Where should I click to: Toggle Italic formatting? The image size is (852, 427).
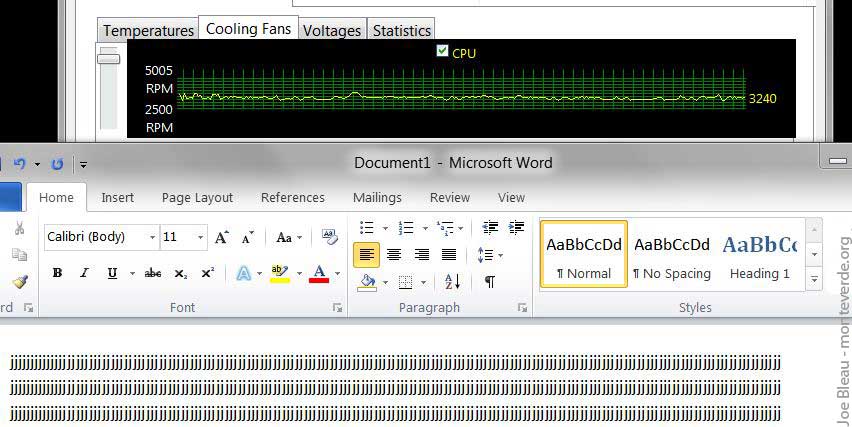[84, 273]
